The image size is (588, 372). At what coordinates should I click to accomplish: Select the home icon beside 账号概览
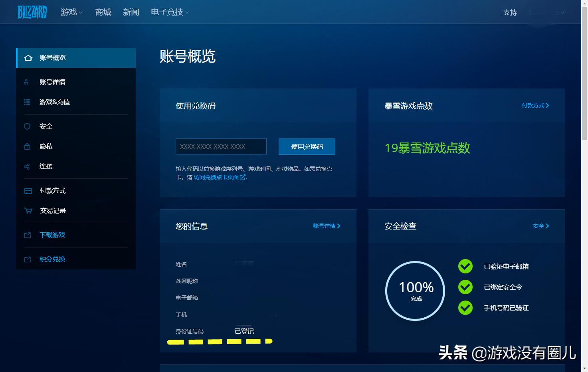pos(28,57)
